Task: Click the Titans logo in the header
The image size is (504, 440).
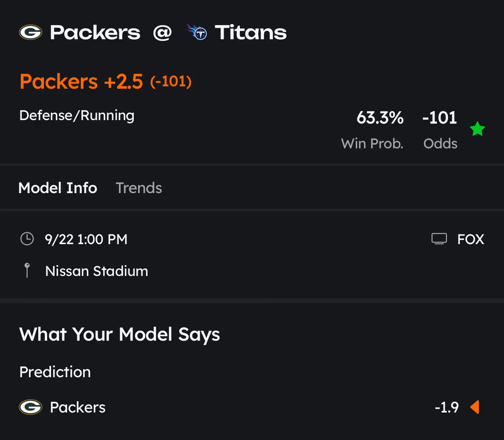Action: point(197,32)
